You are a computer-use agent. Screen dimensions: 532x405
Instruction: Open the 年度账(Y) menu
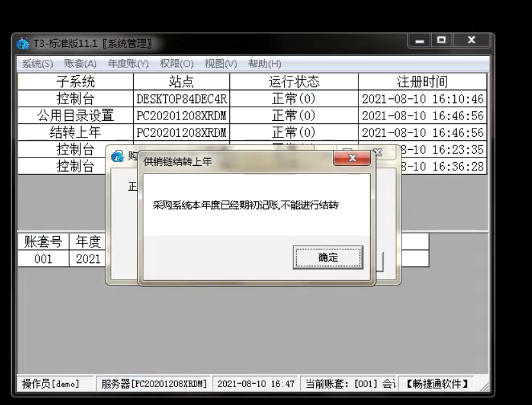click(x=129, y=64)
